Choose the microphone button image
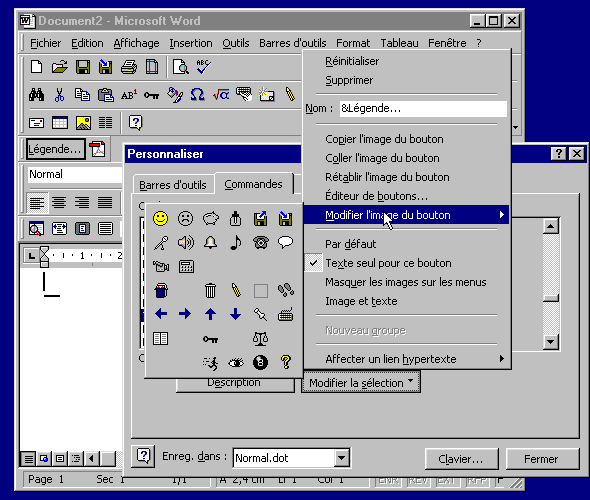 161,243
